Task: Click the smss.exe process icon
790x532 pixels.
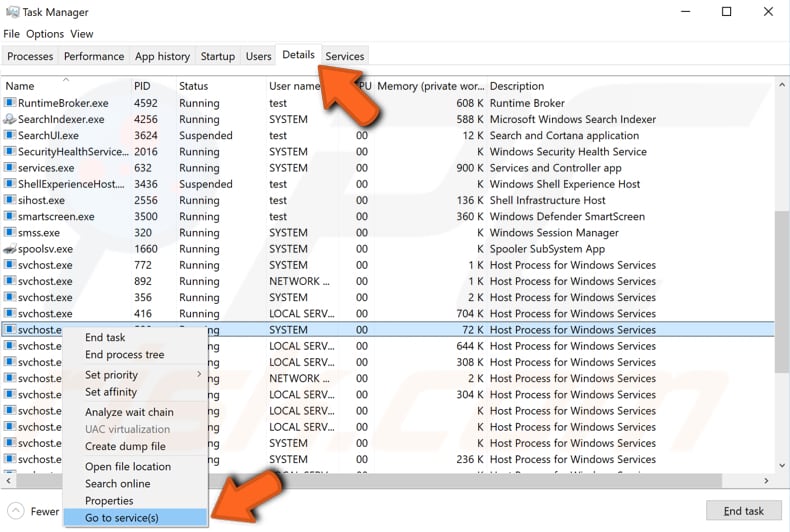Action: [10, 232]
